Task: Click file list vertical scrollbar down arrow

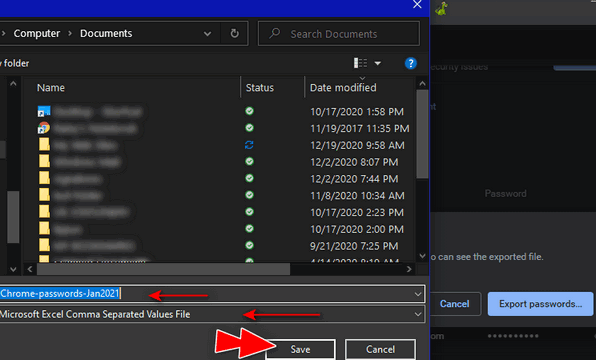Action: (422, 256)
